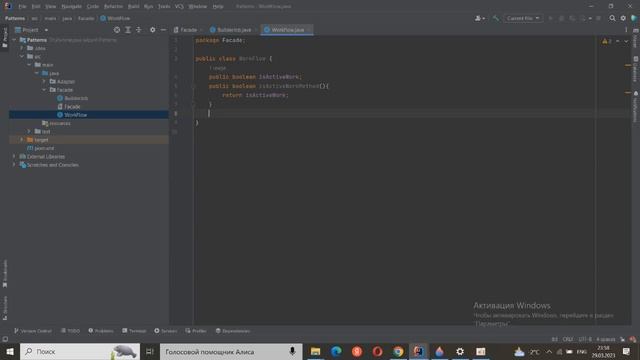Toggle tool window bars icon in corner

point(5,339)
